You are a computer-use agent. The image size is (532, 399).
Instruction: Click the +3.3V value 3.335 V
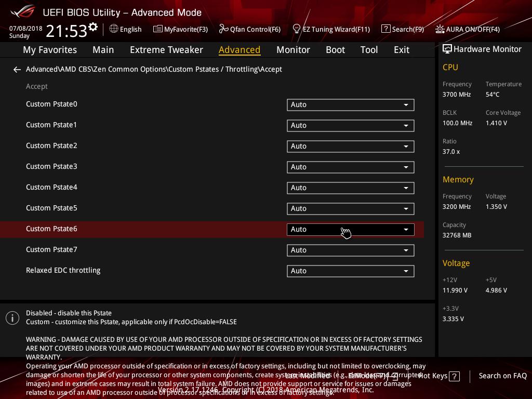(453, 319)
